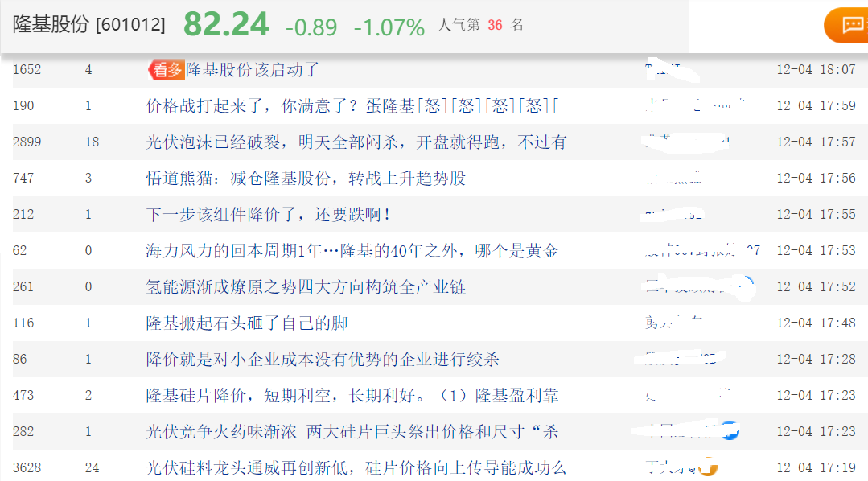Click timestamp 12-04 17:28

(x=816, y=360)
